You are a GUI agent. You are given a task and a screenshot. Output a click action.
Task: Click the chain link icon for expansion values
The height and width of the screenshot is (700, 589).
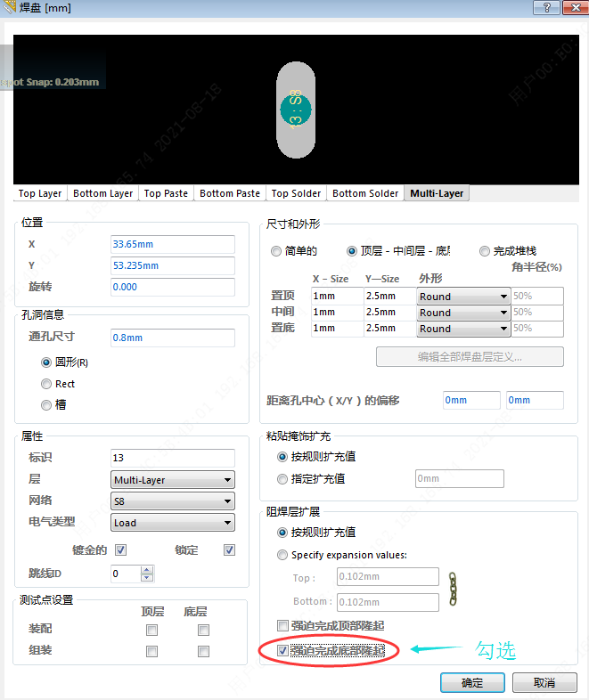452,590
